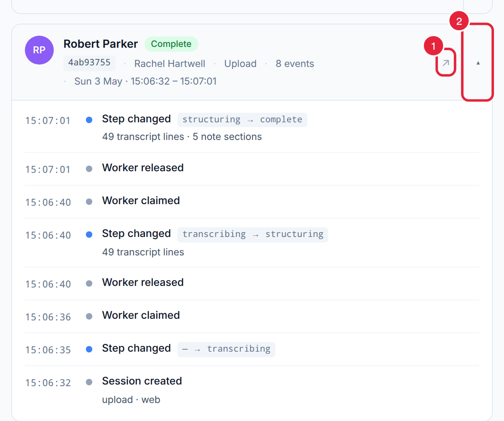Click the Robert Parker name heading

coord(100,44)
